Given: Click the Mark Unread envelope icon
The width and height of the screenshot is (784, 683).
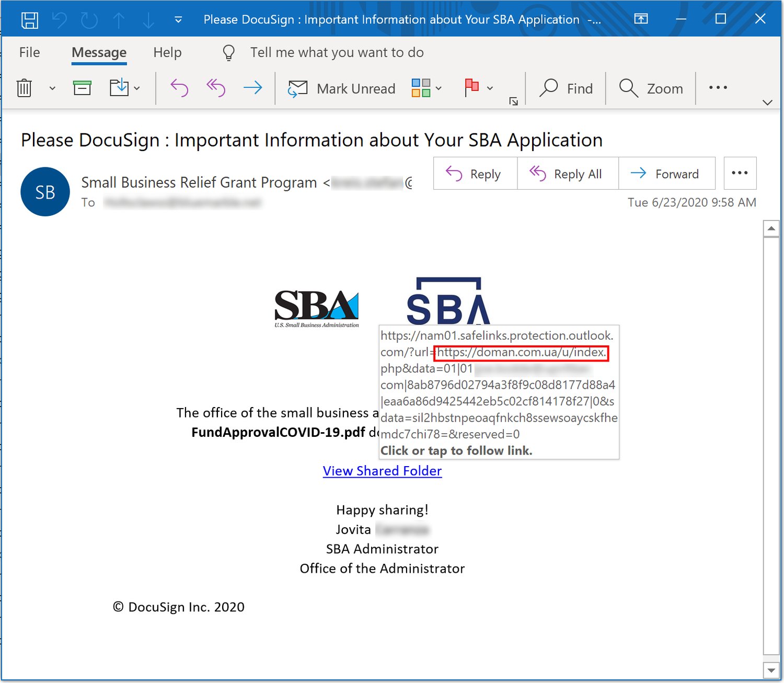Looking at the screenshot, I should point(297,88).
